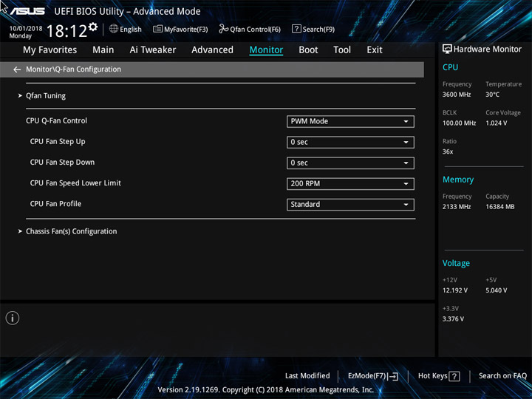Click the 12.192 V value
532x399 pixels.
[454, 290]
